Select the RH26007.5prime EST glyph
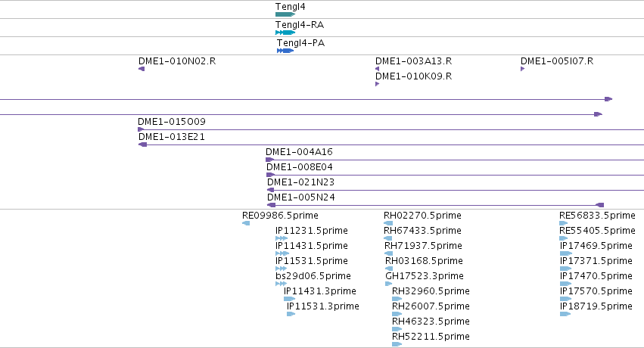The width and height of the screenshot is (644, 348). tap(397, 314)
